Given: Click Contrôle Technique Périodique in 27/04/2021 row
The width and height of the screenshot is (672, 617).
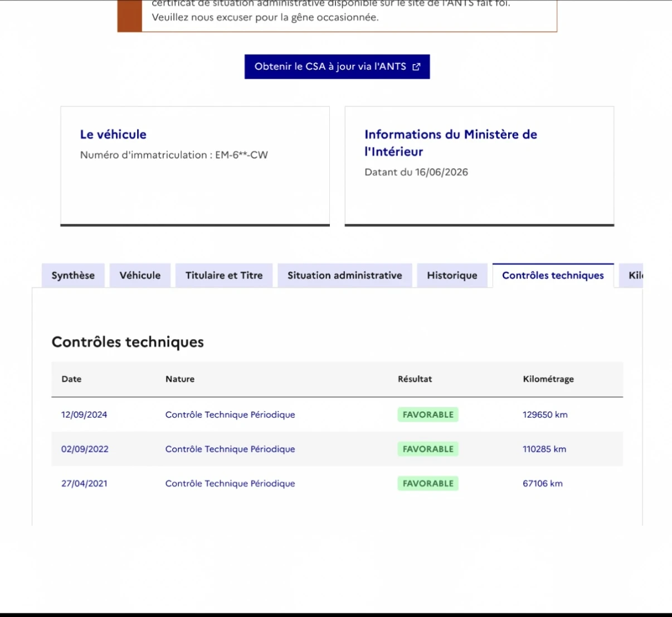Looking at the screenshot, I should tap(230, 484).
